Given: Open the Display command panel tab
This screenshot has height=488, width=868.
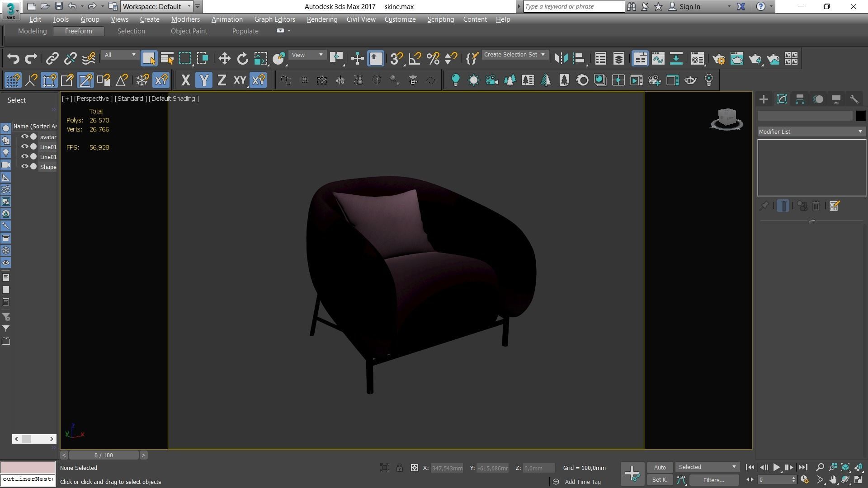Looking at the screenshot, I should pyautogui.click(x=836, y=99).
